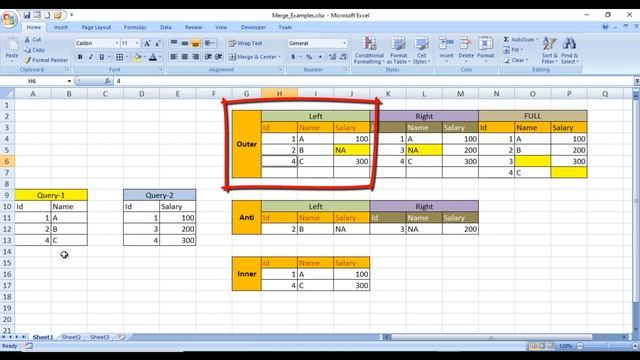
Task: Increase decimal places
Action: (x=332, y=57)
